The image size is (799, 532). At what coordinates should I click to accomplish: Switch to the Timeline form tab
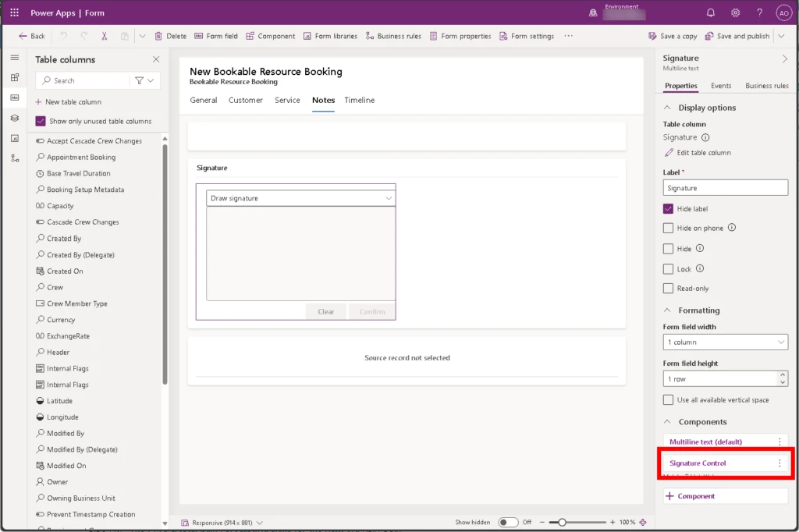click(x=360, y=100)
